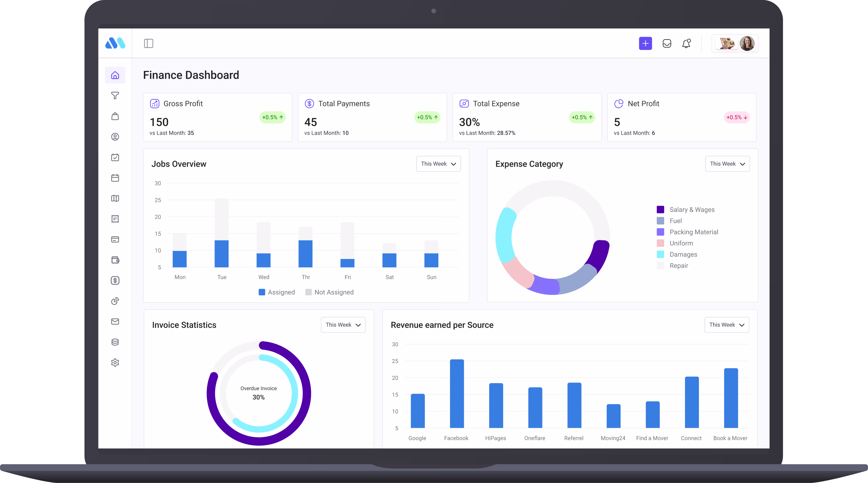Open the mail envelope sidebar icon
The height and width of the screenshot is (483, 868).
115,322
